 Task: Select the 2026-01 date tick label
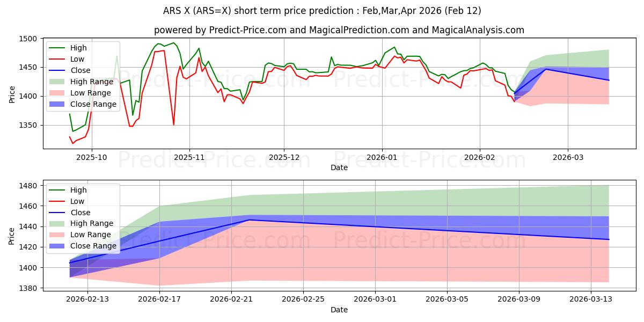(x=382, y=158)
